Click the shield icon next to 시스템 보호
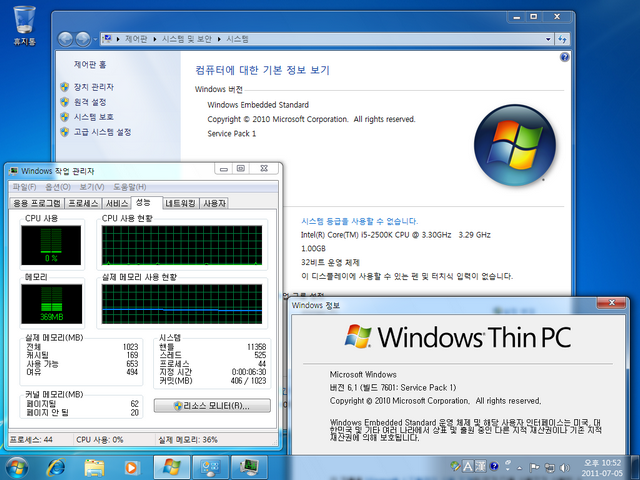This screenshot has height=480, width=640. click(64, 117)
